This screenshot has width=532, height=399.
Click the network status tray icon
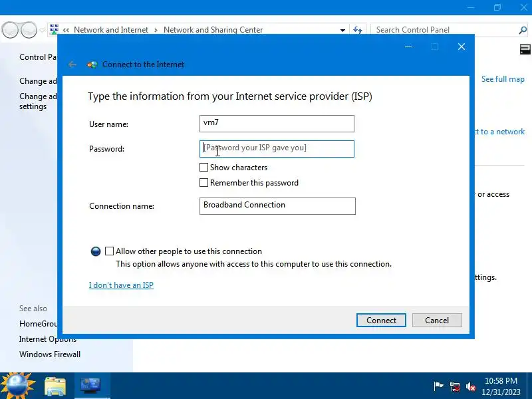455,386
